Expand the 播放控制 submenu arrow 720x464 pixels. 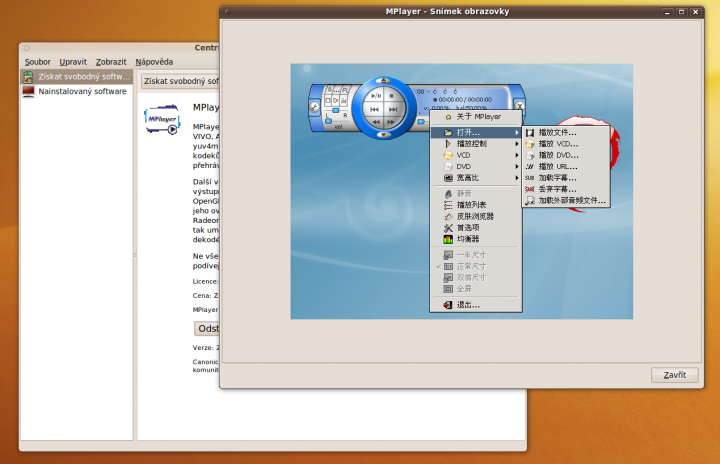point(517,144)
